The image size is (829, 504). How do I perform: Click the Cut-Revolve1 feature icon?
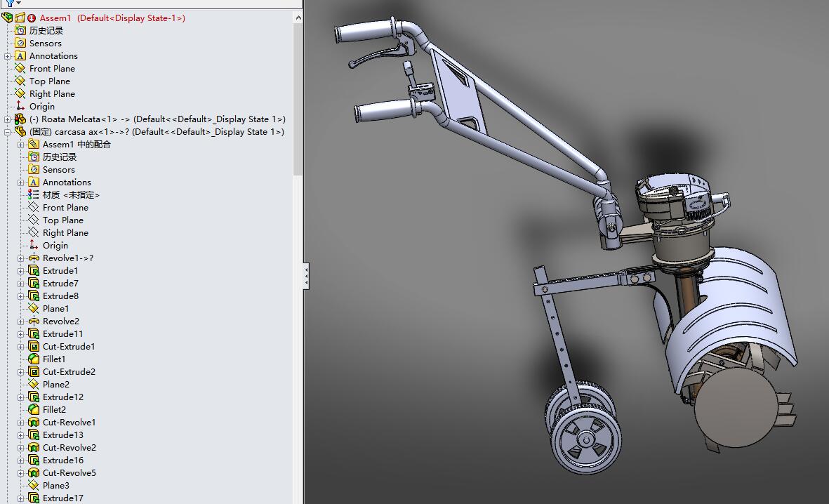coord(33,422)
